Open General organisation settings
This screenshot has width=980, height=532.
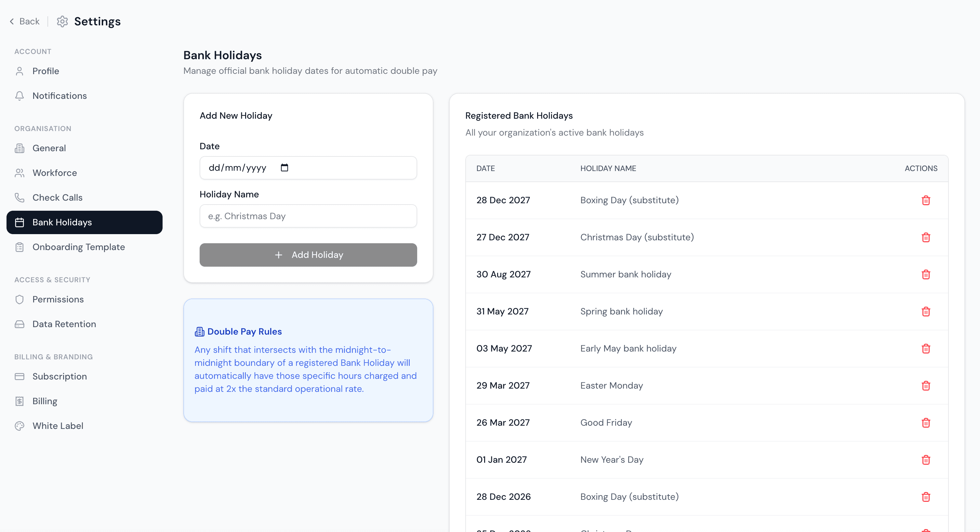click(85, 148)
